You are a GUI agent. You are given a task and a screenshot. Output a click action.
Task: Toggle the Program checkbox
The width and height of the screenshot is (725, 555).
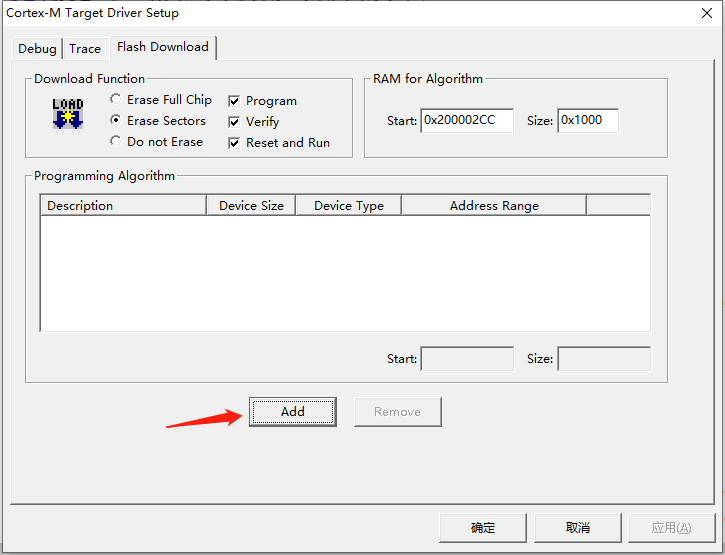click(x=263, y=101)
